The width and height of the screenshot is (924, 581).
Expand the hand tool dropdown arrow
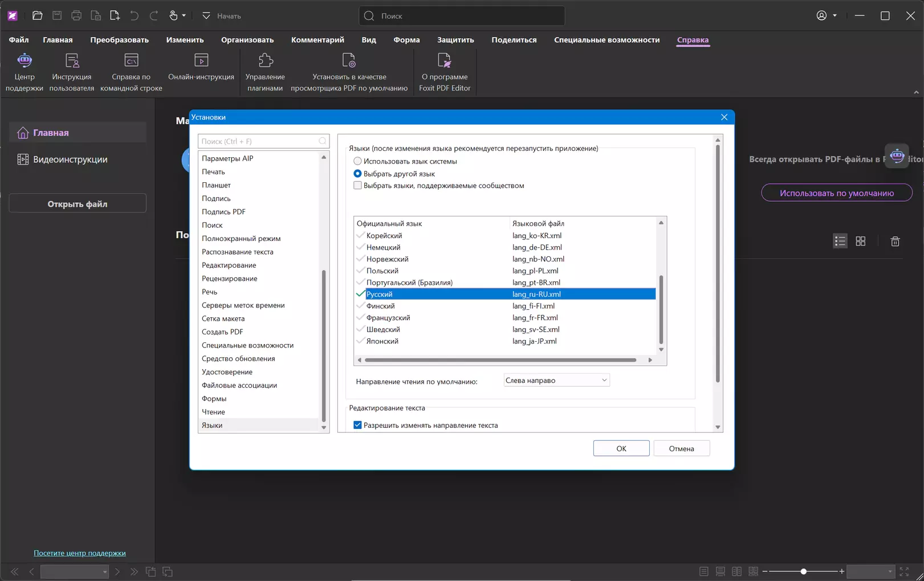pos(184,16)
